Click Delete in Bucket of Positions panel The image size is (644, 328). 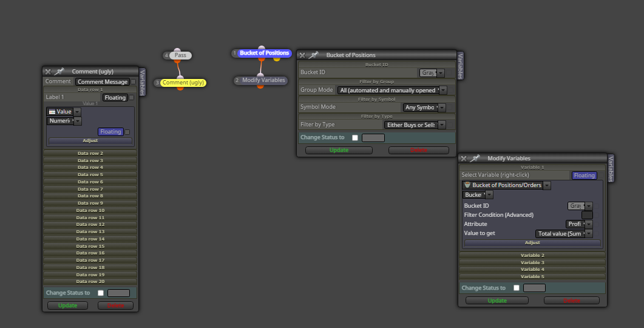(x=419, y=150)
